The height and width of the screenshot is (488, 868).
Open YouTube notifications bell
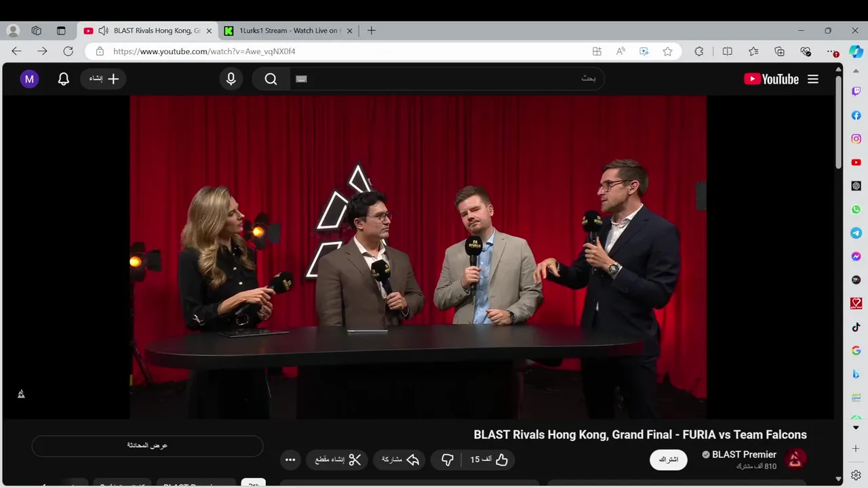pos(64,79)
